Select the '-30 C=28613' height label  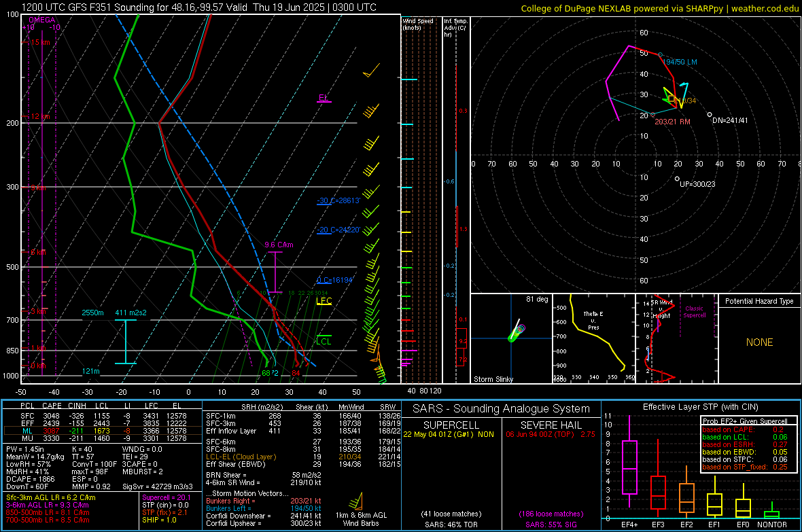pos(338,200)
